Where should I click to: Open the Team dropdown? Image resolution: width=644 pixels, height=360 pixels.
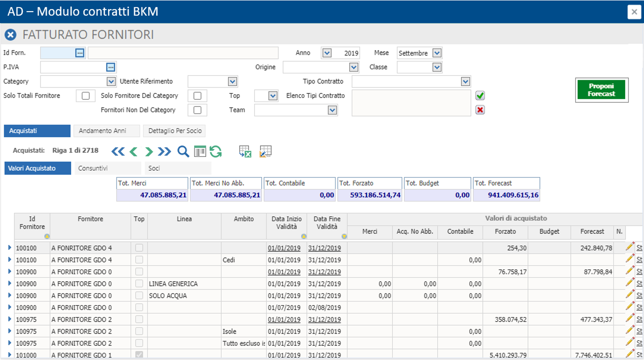[332, 110]
